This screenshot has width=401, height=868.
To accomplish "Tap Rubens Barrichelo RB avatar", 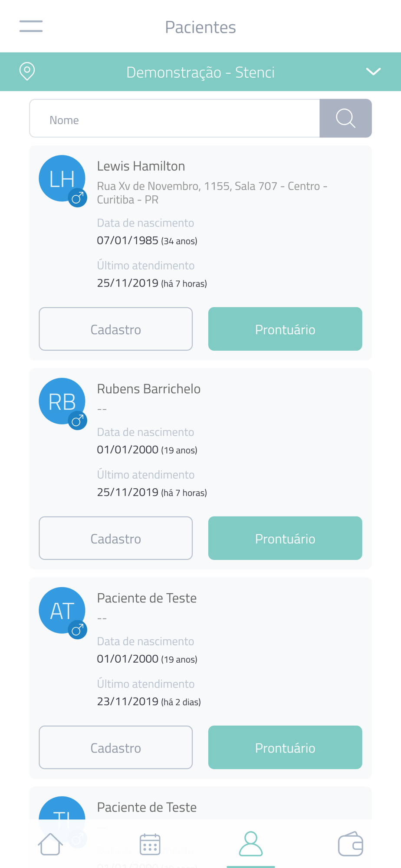I will pyautogui.click(x=62, y=401).
